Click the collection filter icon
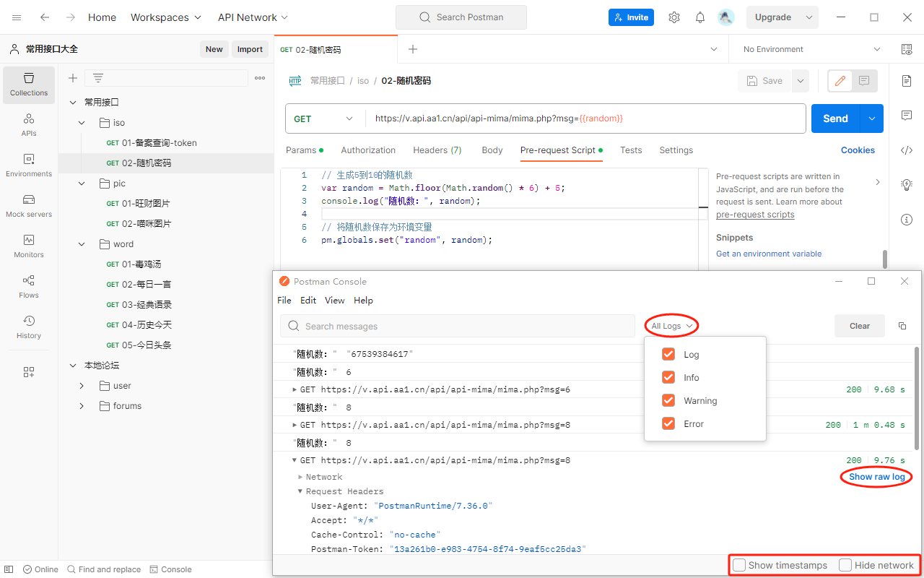Screen dimensions: 924x578 98,78
